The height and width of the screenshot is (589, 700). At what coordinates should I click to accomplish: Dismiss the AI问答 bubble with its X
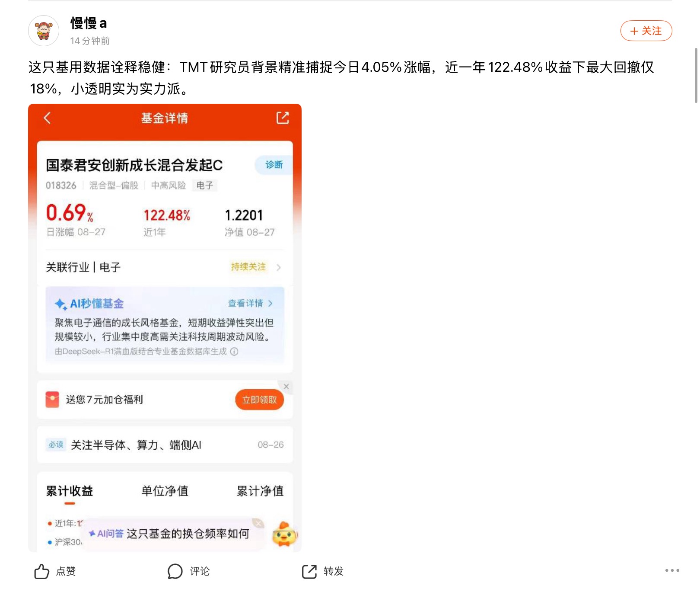pyautogui.click(x=258, y=523)
